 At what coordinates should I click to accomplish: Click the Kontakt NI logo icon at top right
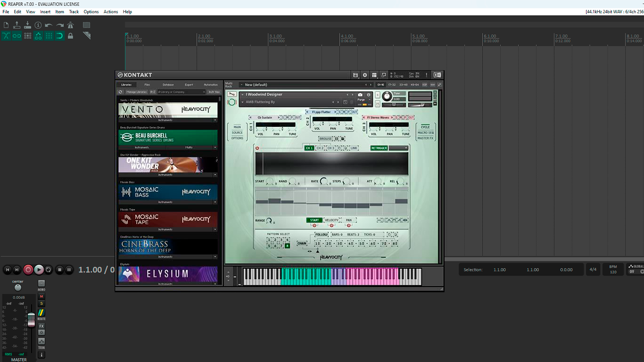(438, 75)
